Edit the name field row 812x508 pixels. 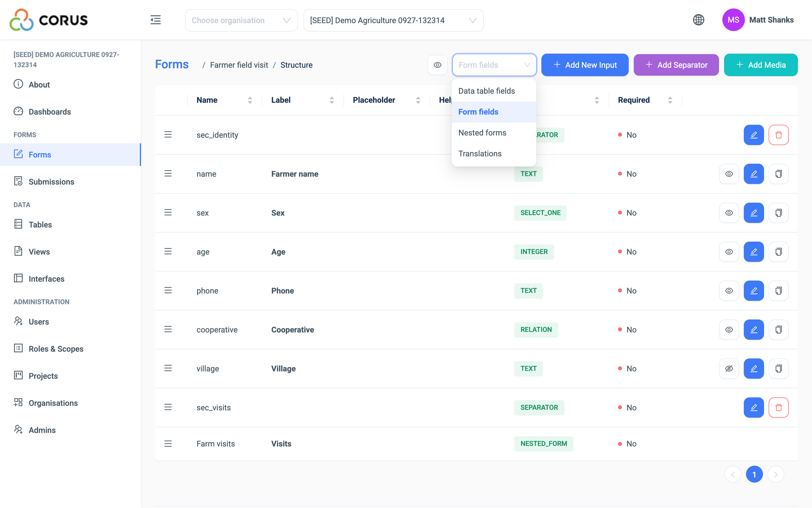pos(754,174)
